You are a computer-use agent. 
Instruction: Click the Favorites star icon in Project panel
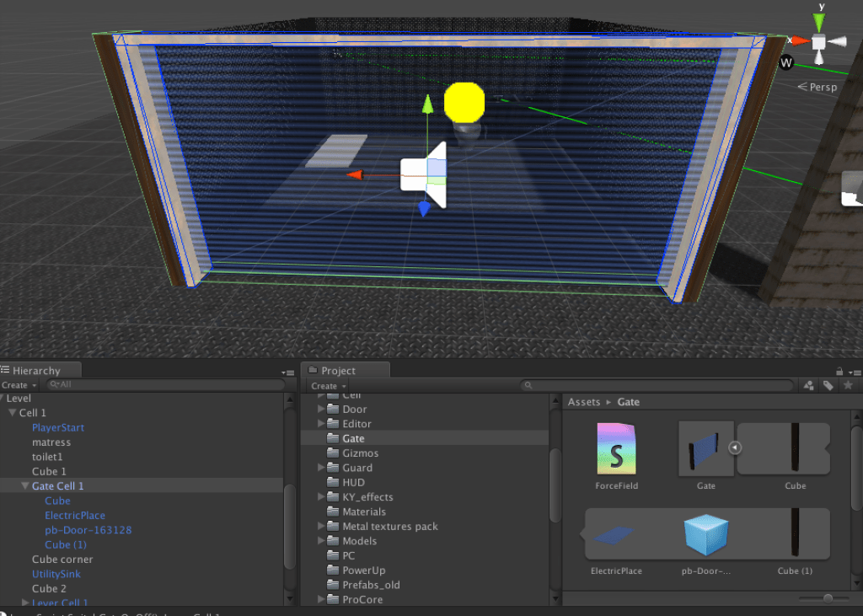(850, 386)
